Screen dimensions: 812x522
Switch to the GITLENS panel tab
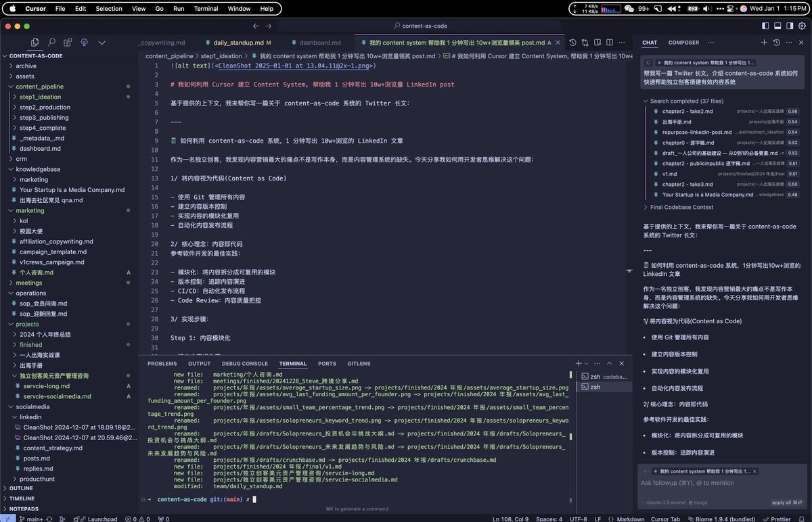point(359,363)
